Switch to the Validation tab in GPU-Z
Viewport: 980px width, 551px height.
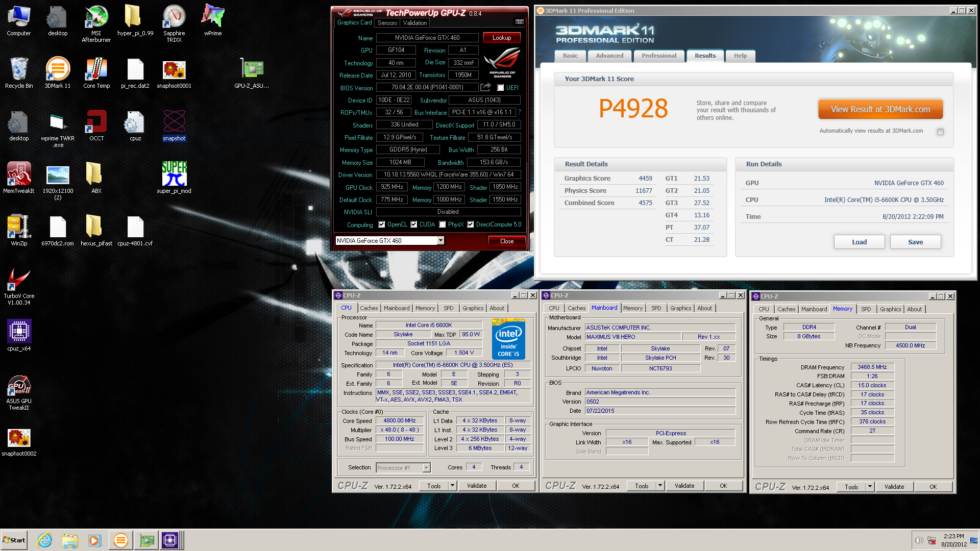415,23
